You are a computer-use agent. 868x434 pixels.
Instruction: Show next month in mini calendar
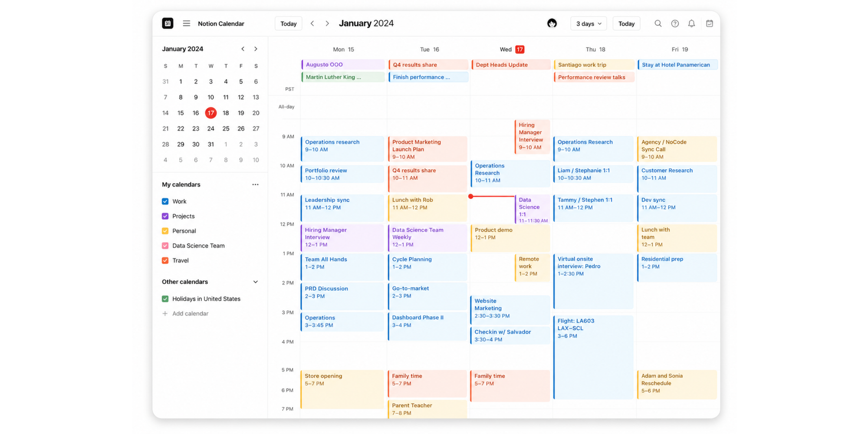click(x=256, y=49)
